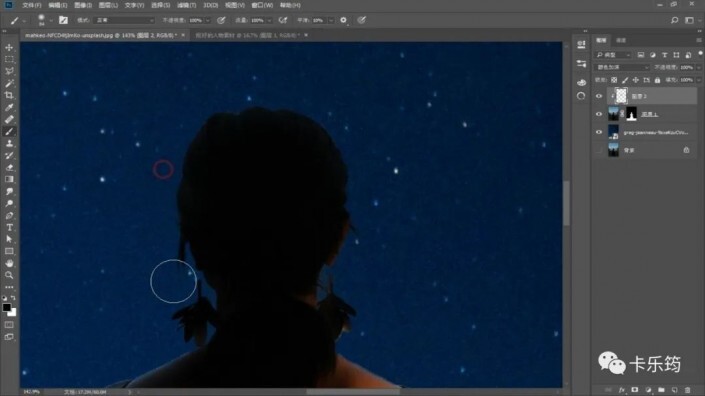Select the Horizontal Type tool

click(9, 227)
